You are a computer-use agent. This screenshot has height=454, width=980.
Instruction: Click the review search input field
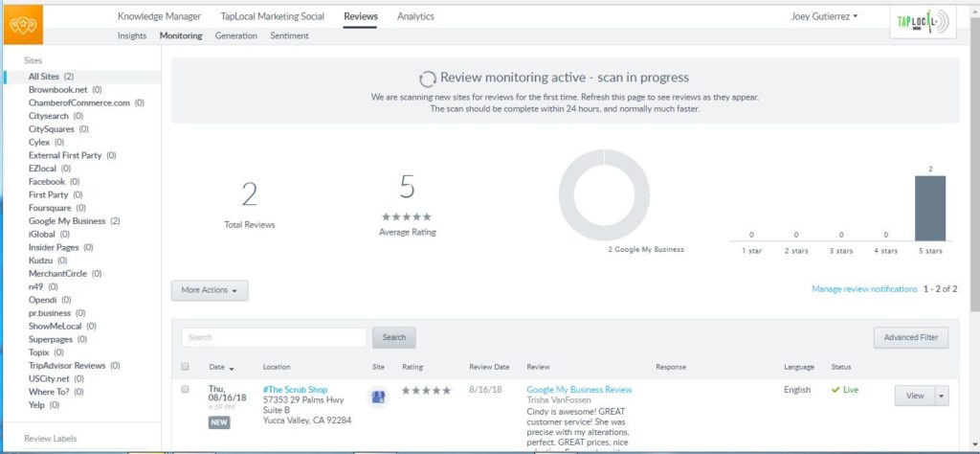click(274, 337)
